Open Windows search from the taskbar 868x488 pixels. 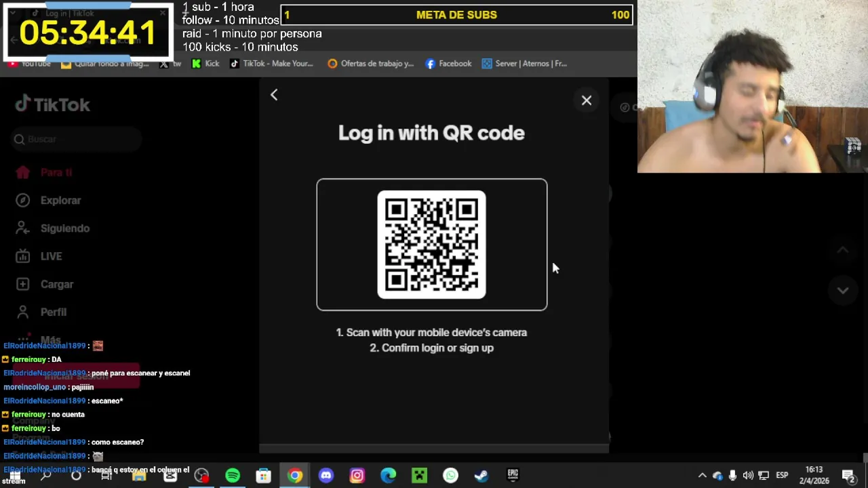point(45,476)
